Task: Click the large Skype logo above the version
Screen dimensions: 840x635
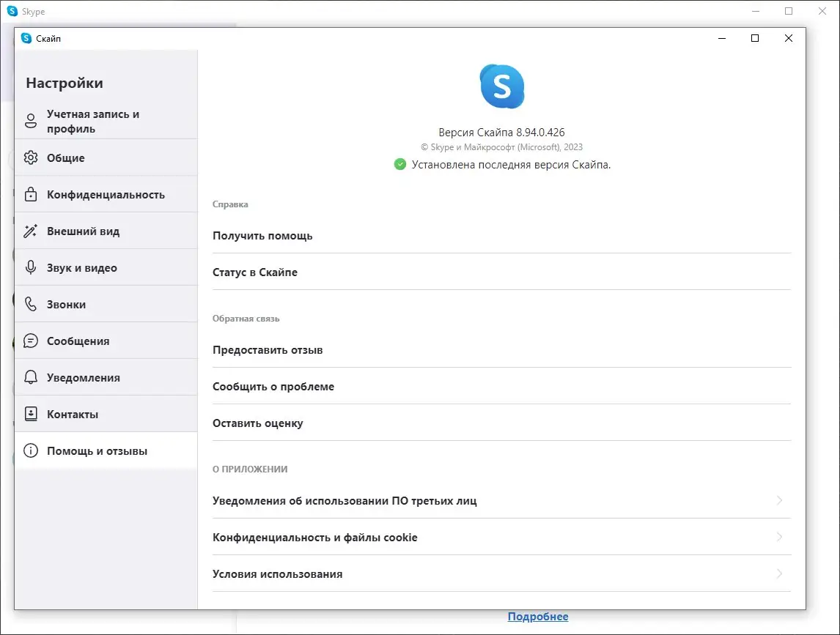Action: coord(502,86)
